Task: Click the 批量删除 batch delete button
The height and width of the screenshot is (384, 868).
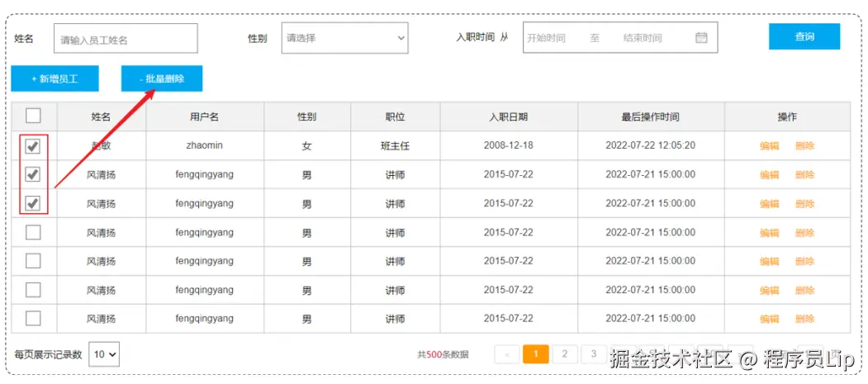Action: [x=162, y=78]
